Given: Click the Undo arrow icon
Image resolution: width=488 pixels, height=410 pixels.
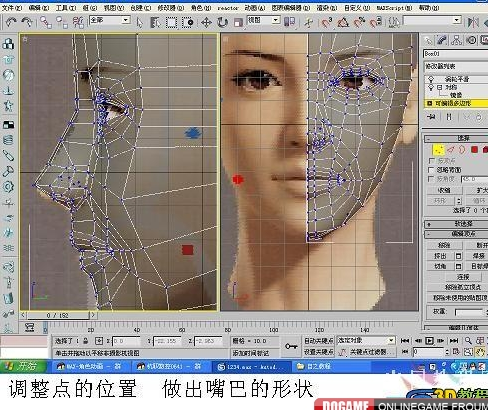Looking at the screenshot, I should point(12,22).
